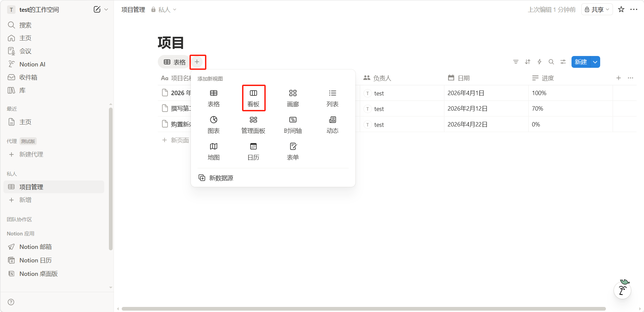Choose the Chart (图表) view option

point(213,125)
